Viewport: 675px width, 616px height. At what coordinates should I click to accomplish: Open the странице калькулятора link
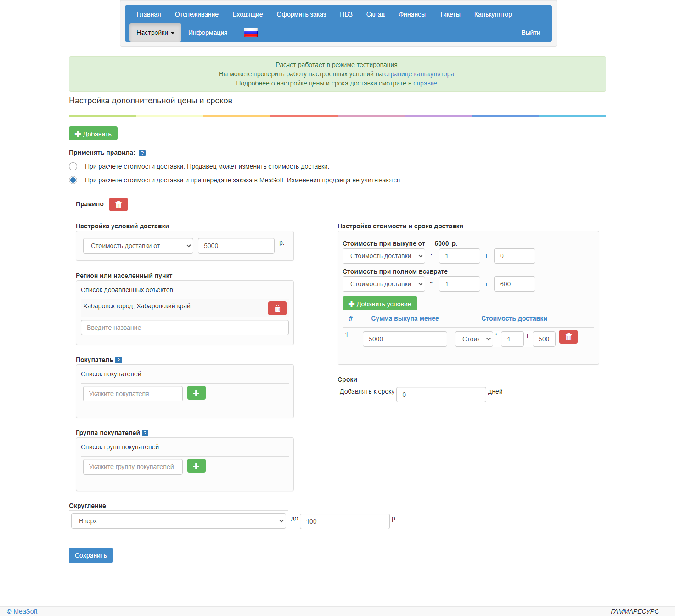[419, 74]
